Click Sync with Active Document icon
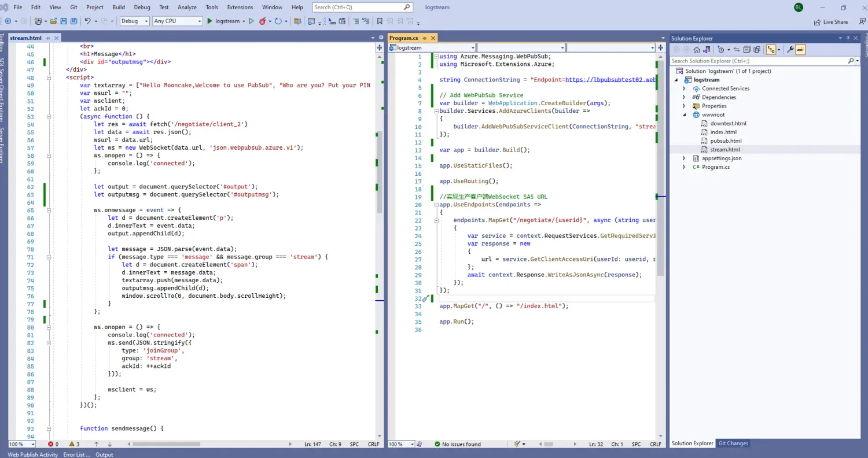This screenshot has width=868, height=458. tap(737, 50)
